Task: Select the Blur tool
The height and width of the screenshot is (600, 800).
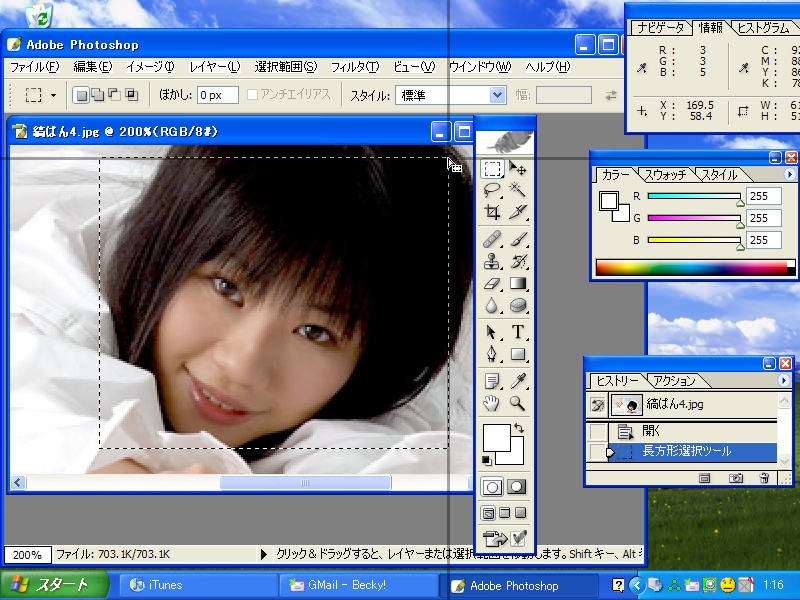Action: click(x=492, y=305)
